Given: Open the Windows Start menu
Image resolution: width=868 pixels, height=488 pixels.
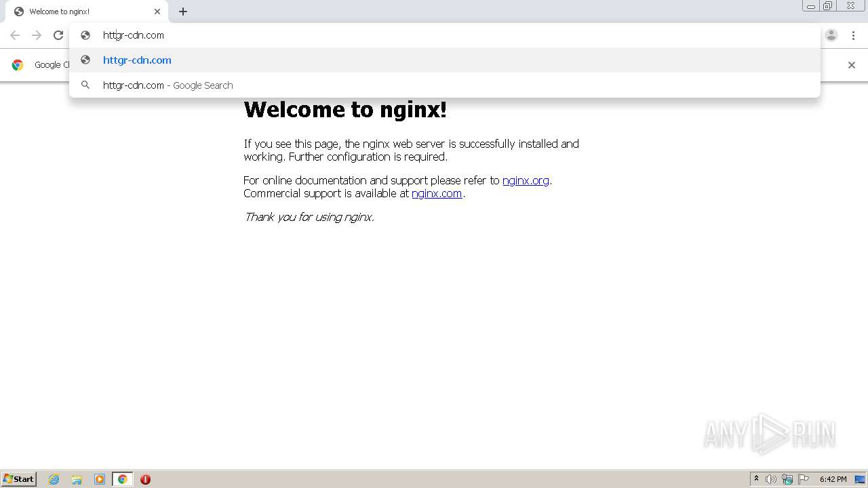Looking at the screenshot, I should [x=19, y=479].
